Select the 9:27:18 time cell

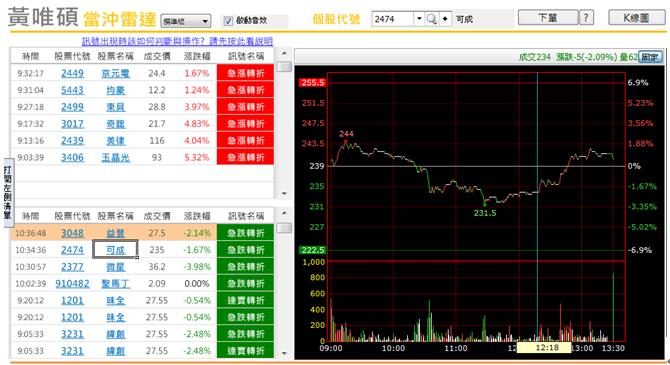click(x=31, y=107)
